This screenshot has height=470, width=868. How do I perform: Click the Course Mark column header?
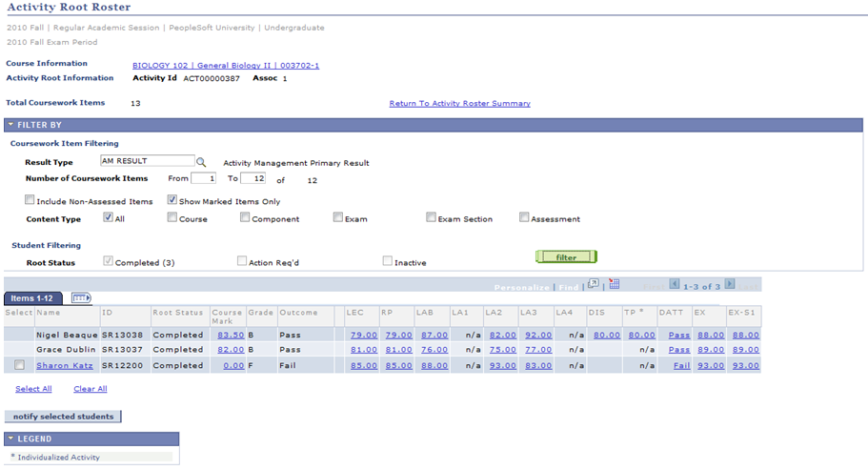[x=227, y=317]
